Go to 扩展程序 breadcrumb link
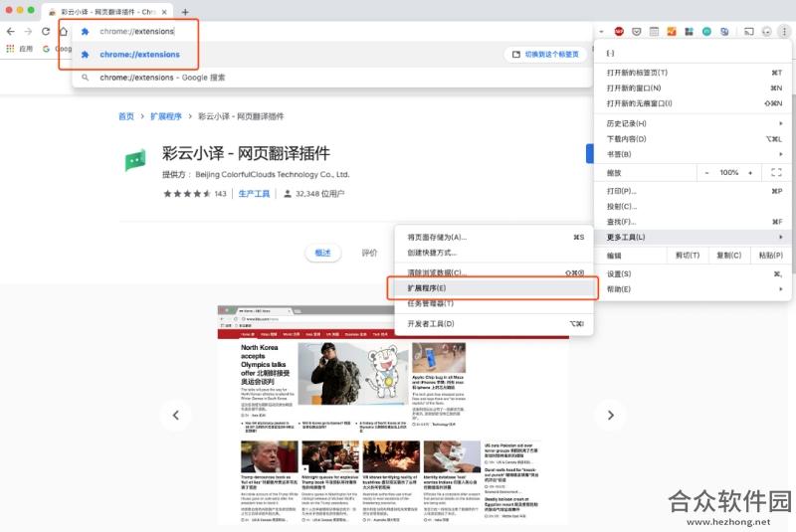This screenshot has height=532, width=796. pyautogui.click(x=166, y=116)
